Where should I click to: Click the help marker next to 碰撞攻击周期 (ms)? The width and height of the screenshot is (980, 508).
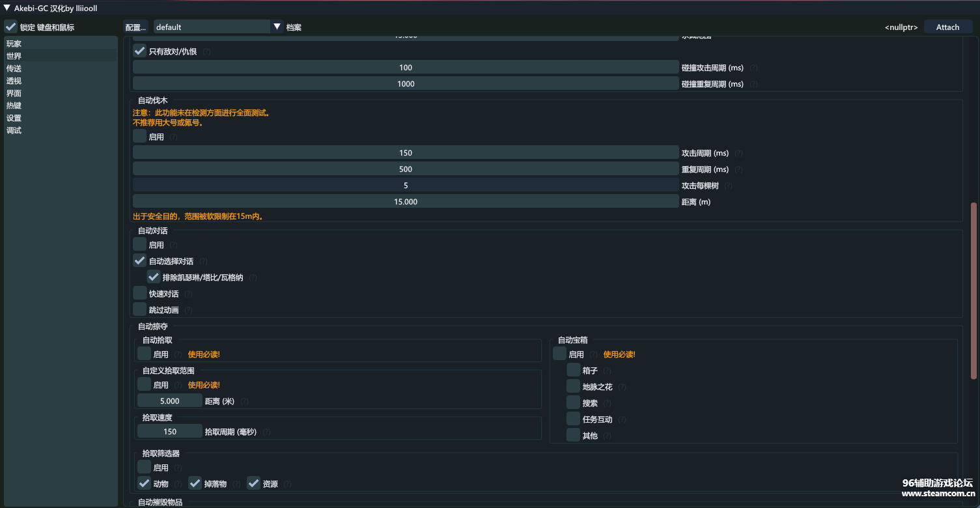click(753, 68)
